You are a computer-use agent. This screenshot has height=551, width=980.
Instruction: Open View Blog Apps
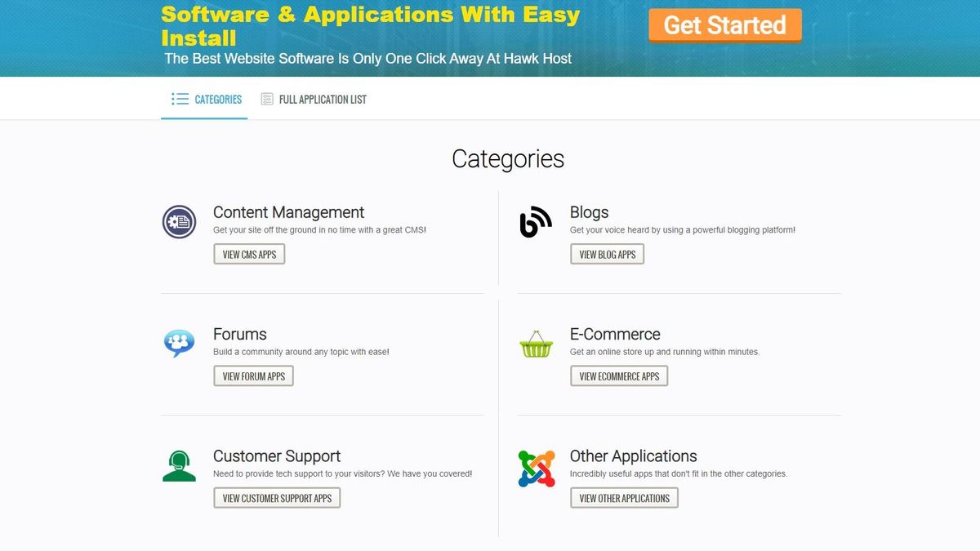(607, 255)
